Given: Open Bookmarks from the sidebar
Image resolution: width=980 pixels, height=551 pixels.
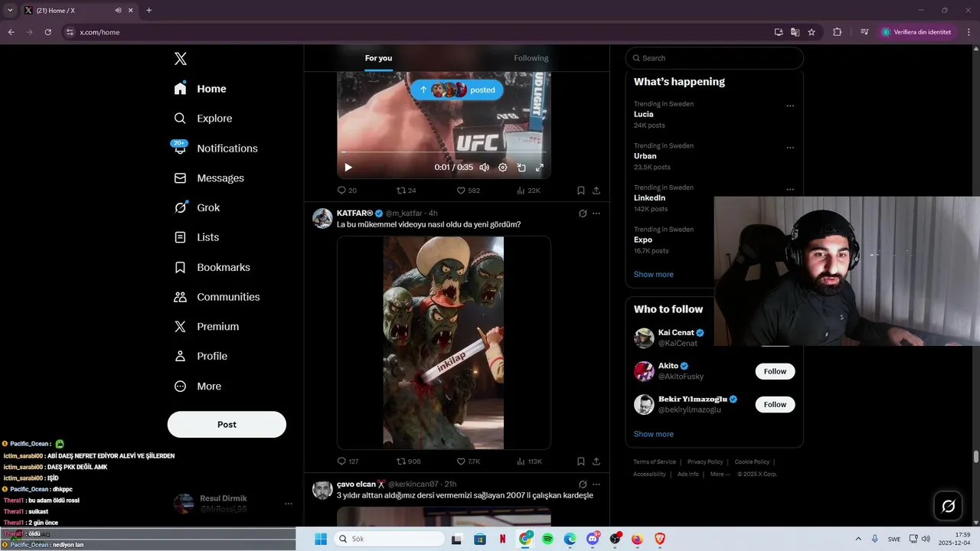Looking at the screenshot, I should pos(213,267).
